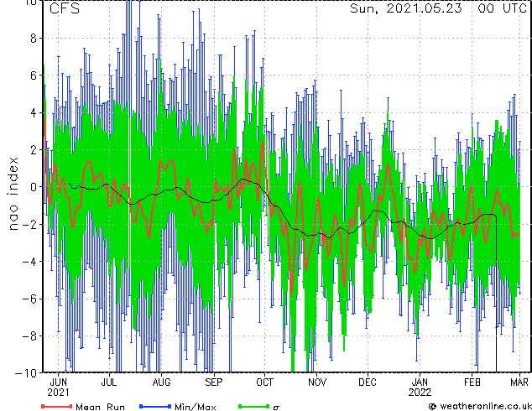Select the MAR month label
The image size is (532, 411).
click(x=519, y=382)
